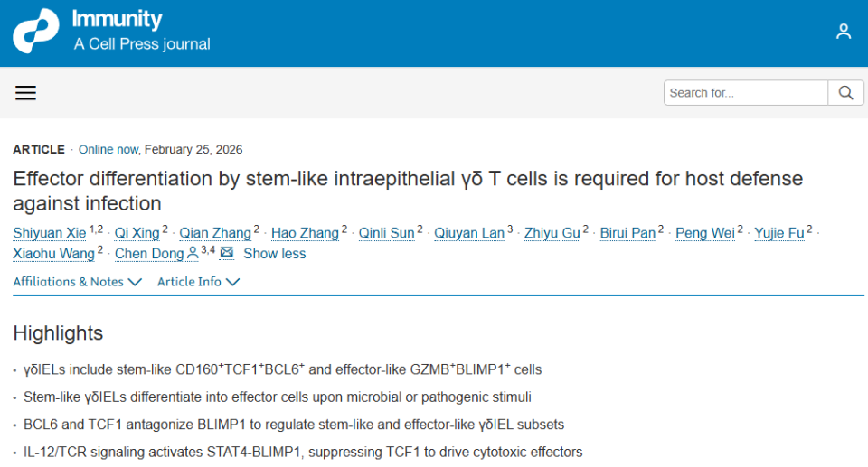Click the Online now status link
The image size is (868, 467).
109,150
